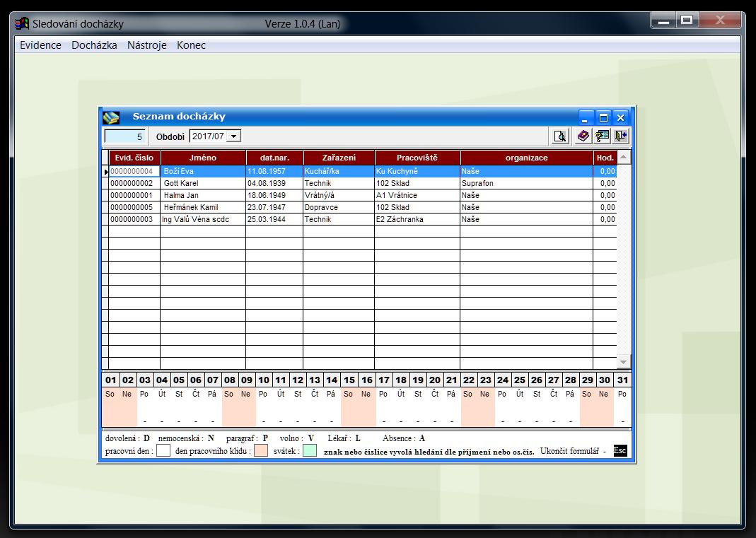Open the purple help book icon
Viewport: 756px width, 538px height.
(x=583, y=136)
